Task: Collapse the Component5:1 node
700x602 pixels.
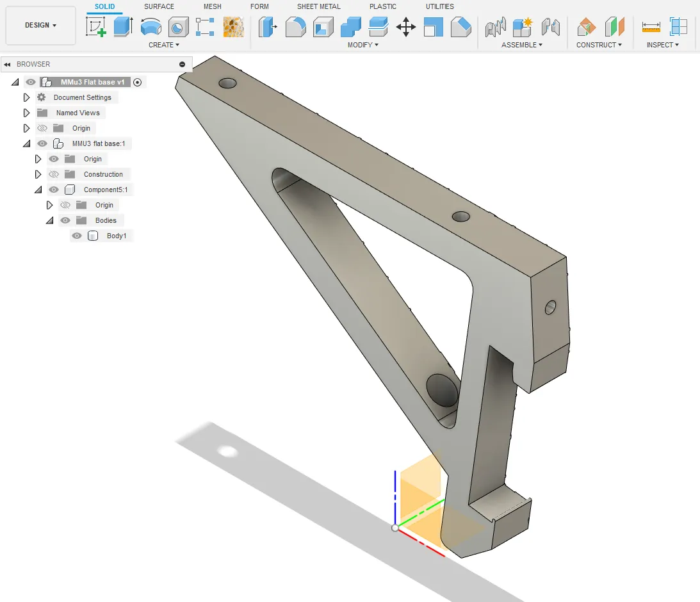Action: pos(38,190)
